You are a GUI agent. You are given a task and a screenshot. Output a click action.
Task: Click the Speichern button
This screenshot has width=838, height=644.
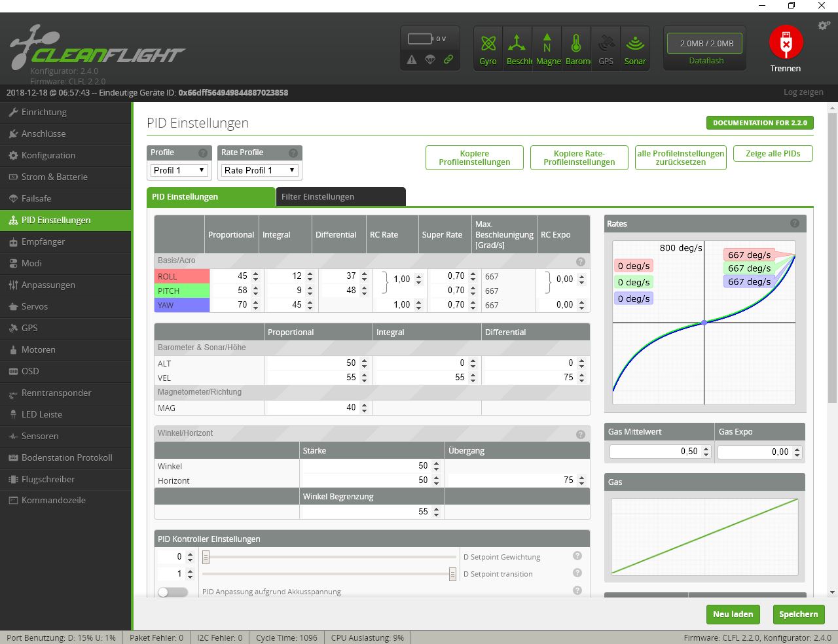(798, 614)
